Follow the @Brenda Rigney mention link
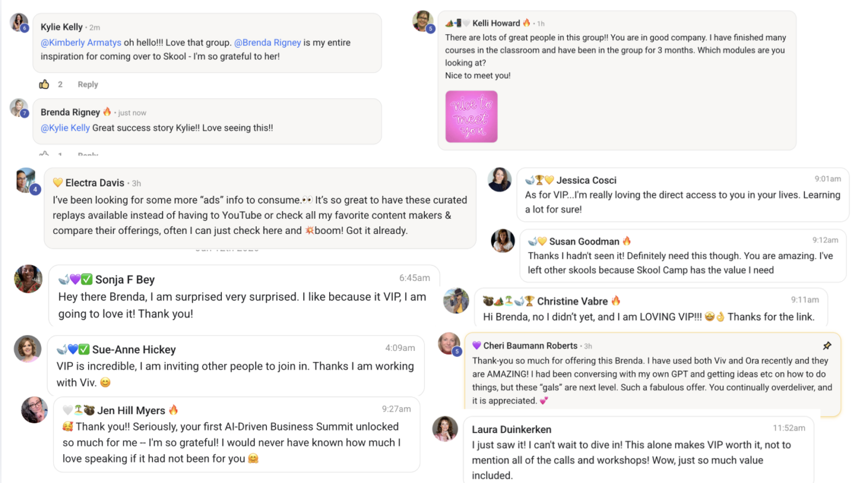 (267, 43)
